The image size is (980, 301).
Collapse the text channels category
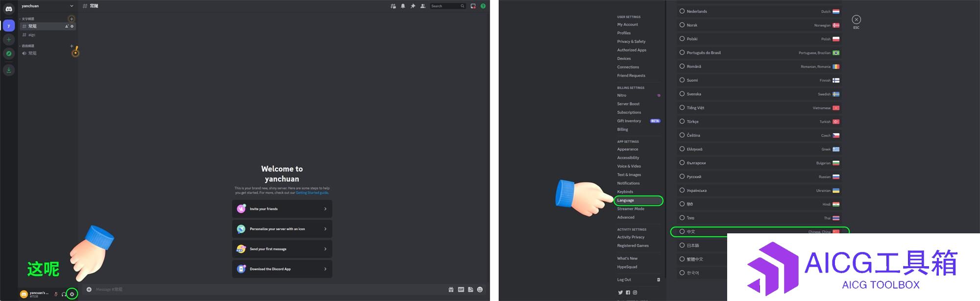pyautogui.click(x=27, y=19)
